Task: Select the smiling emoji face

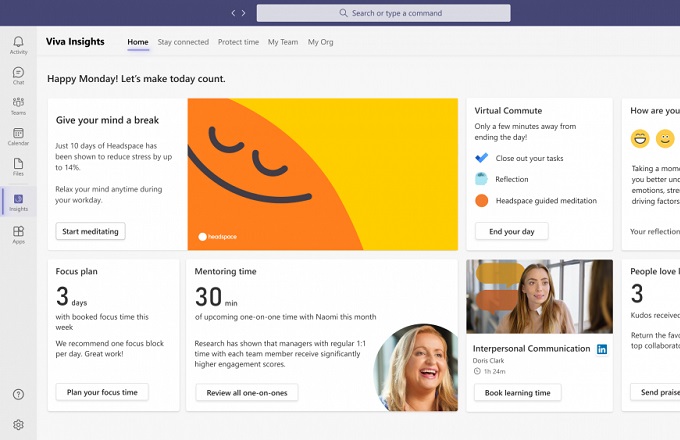Action: [665, 139]
